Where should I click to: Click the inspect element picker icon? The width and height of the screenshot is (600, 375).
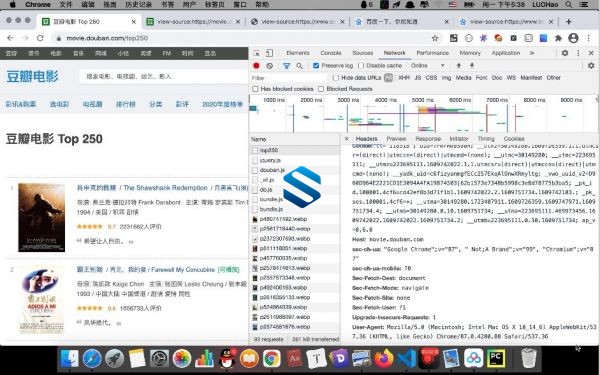(257, 53)
